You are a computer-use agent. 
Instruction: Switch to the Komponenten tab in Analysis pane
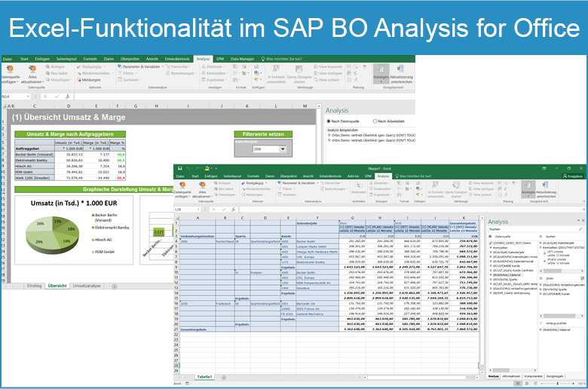point(533,376)
